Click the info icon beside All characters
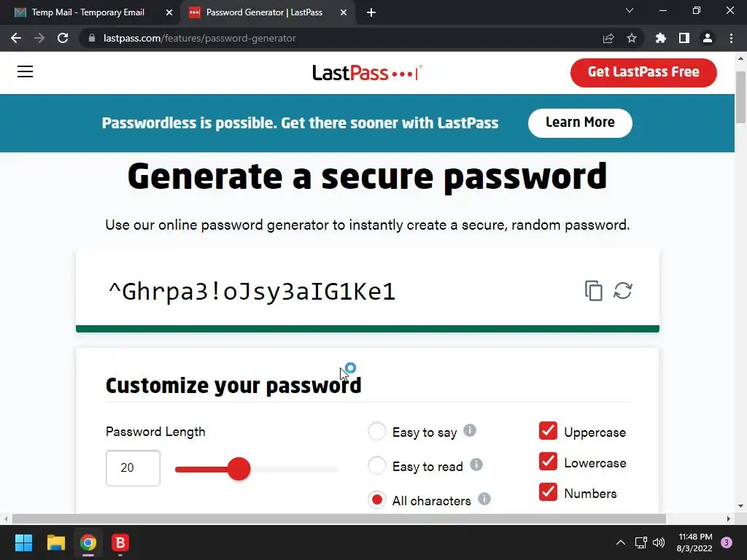The height and width of the screenshot is (560, 747). (484, 499)
